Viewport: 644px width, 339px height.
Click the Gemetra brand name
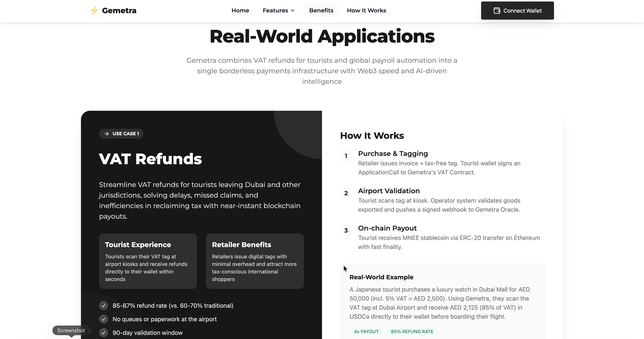pos(119,11)
